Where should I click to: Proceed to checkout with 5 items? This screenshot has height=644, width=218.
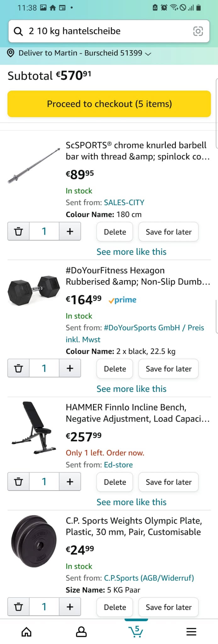(109, 104)
